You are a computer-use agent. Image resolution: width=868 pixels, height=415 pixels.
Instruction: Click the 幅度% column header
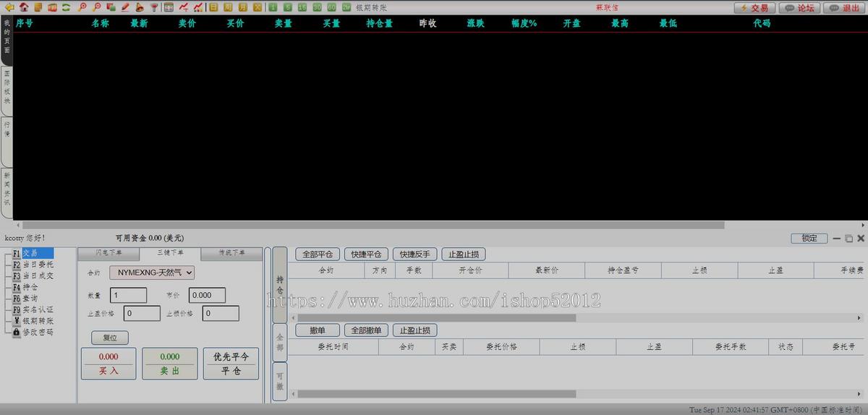tap(524, 23)
